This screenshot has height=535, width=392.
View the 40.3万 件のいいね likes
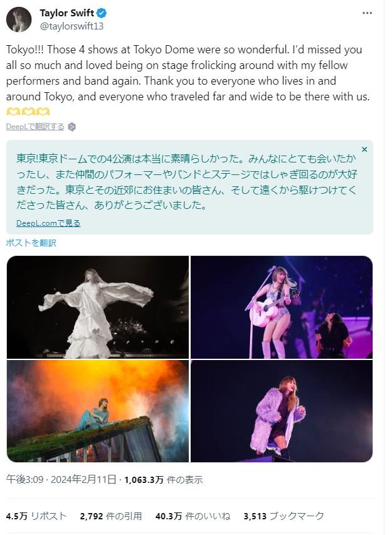[x=193, y=516]
